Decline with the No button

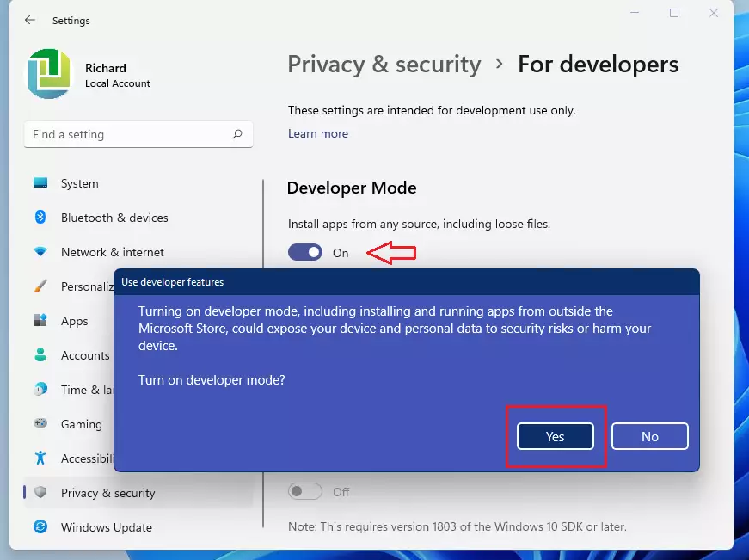(x=649, y=436)
